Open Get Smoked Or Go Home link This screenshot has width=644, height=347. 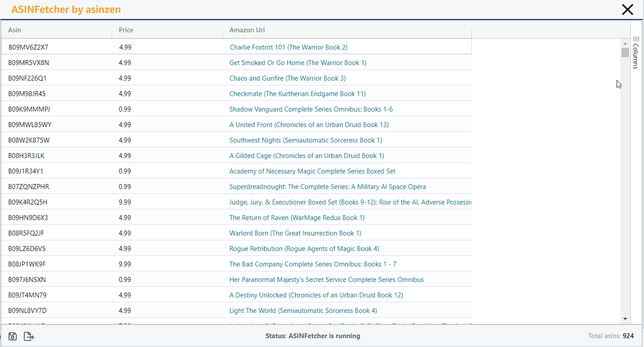pyautogui.click(x=298, y=63)
